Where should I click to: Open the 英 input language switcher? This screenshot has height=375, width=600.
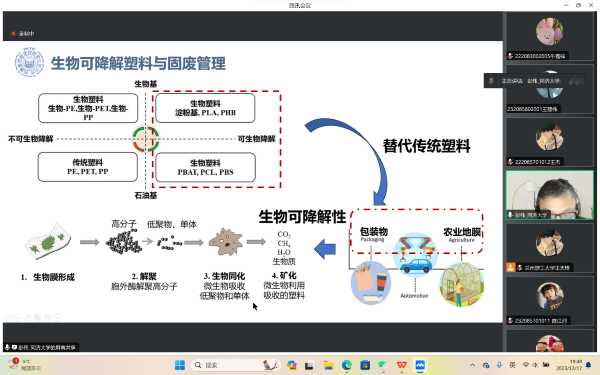pyautogui.click(x=512, y=365)
